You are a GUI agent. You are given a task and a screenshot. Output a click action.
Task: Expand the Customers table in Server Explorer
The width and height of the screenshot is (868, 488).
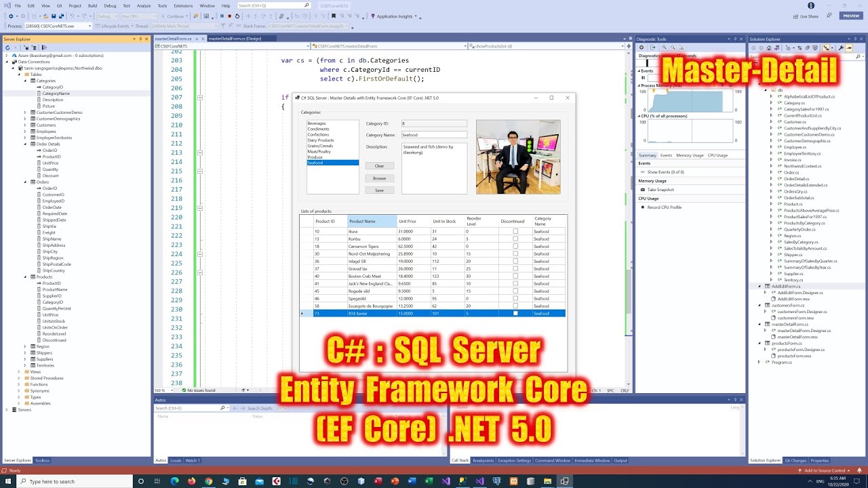[x=25, y=125]
